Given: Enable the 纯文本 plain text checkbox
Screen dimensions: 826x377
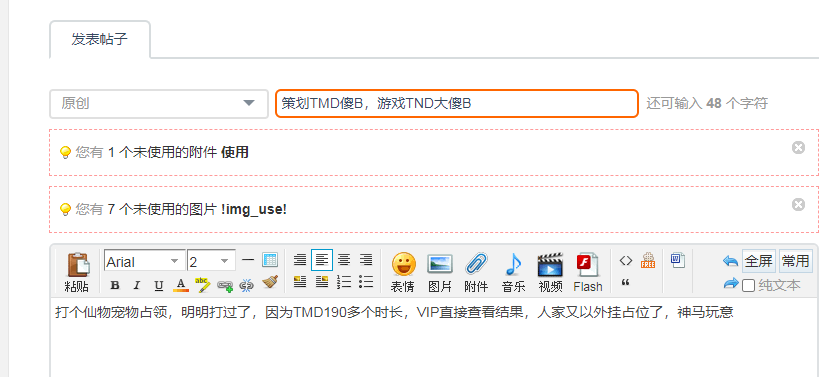Looking at the screenshot, I should (748, 285).
